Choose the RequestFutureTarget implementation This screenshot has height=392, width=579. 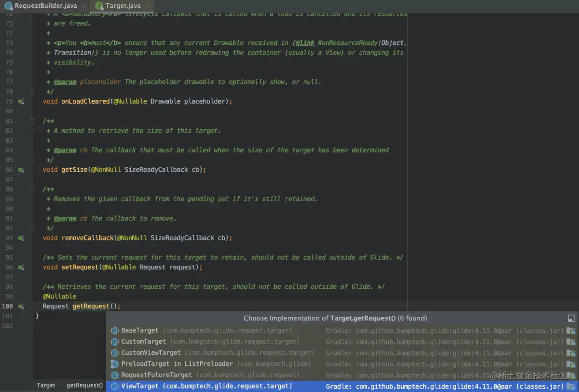click(343, 375)
